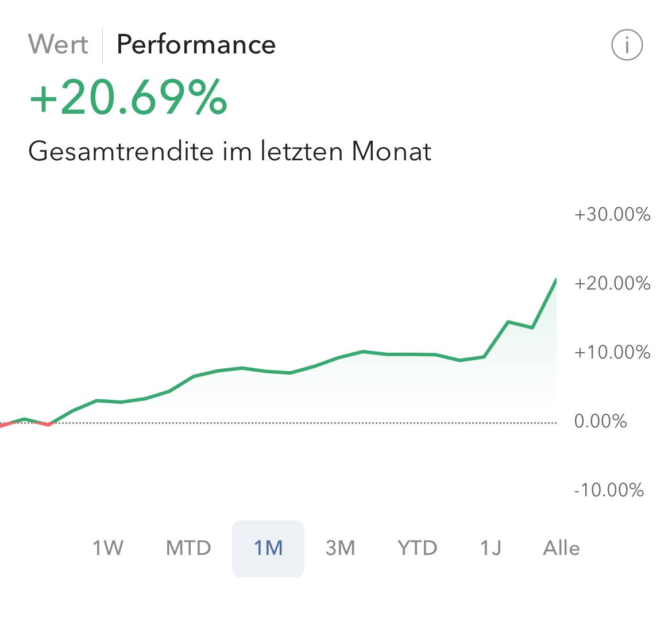The image size is (672, 621).
Task: Select the 1W time range
Action: click(x=108, y=548)
